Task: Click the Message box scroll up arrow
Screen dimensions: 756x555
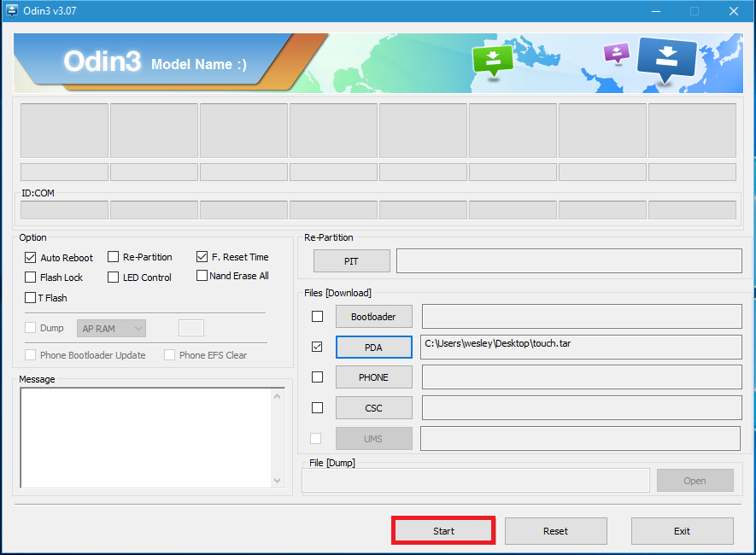Action: [x=278, y=396]
